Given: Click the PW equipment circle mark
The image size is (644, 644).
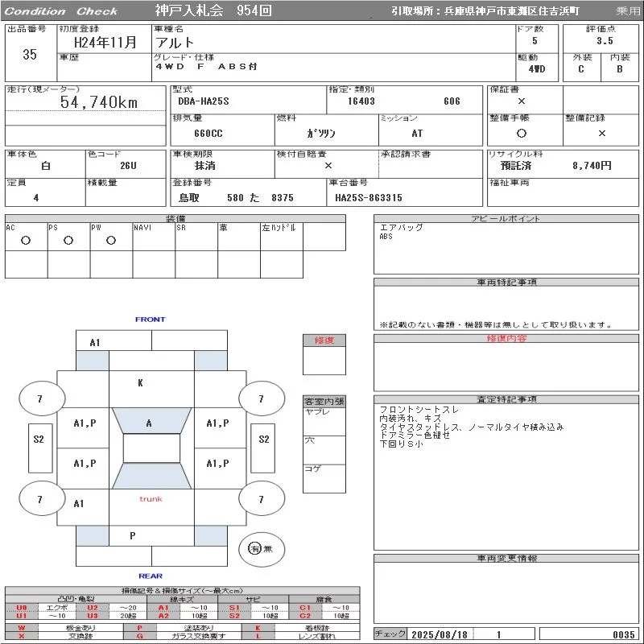Looking at the screenshot, I should (x=111, y=240).
